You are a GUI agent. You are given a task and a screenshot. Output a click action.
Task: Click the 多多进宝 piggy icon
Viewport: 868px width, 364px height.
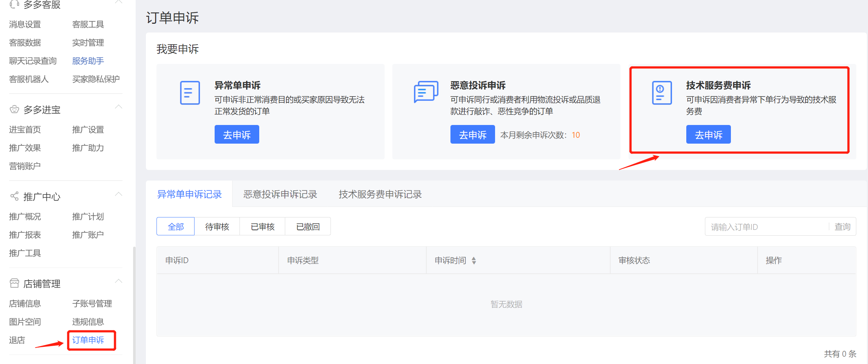[x=14, y=109]
